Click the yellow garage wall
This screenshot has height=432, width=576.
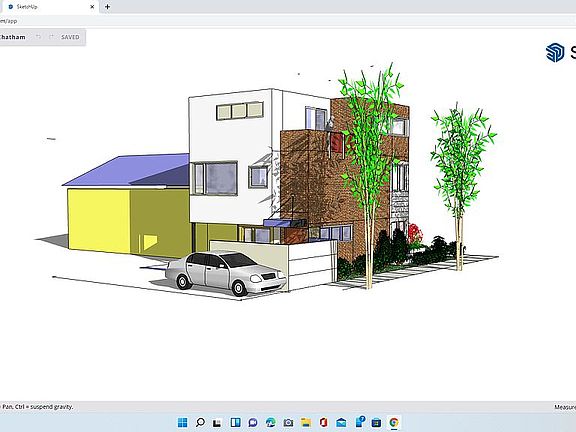pos(98,219)
